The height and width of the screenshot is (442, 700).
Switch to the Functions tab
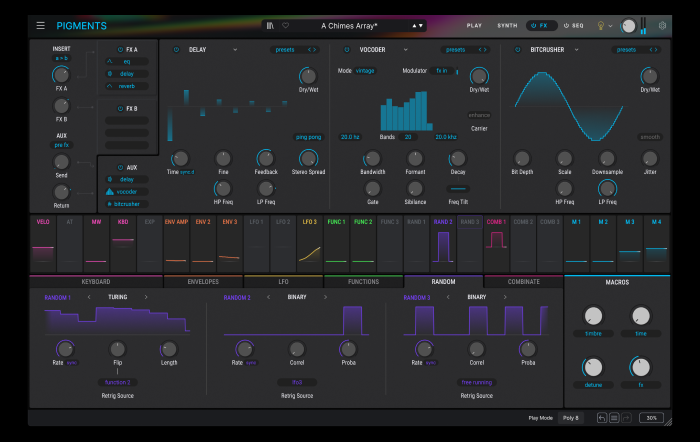tap(363, 282)
